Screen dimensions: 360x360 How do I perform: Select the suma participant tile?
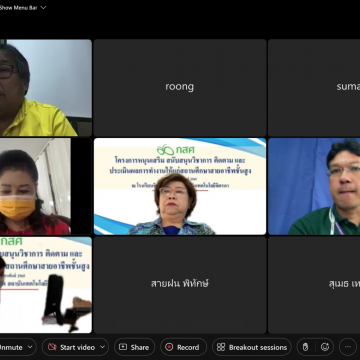tap(314, 88)
